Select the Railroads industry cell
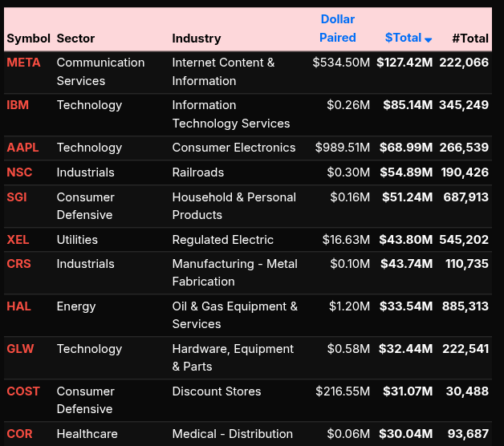Viewport: 504px width, 446px height. tap(198, 172)
